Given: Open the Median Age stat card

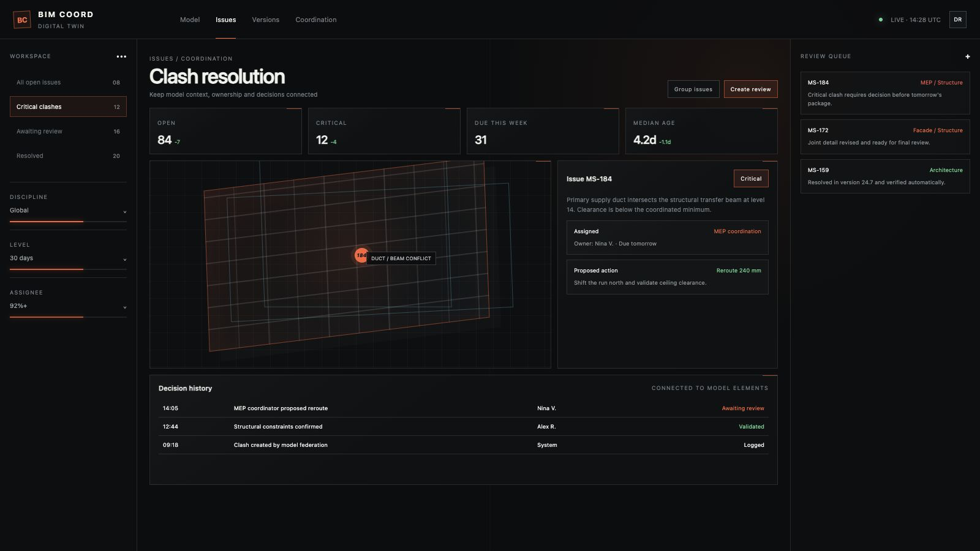Looking at the screenshot, I should pos(701,131).
